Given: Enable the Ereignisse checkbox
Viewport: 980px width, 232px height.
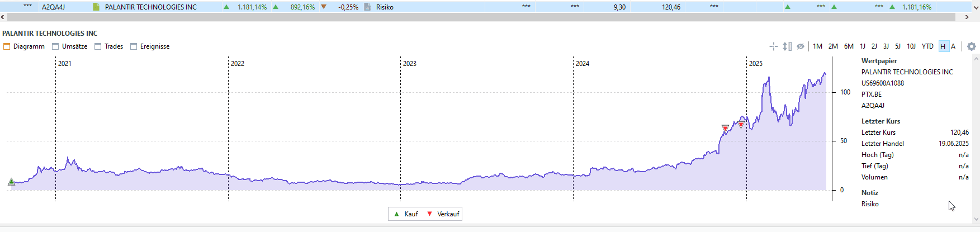Looking at the screenshot, I should pyautogui.click(x=134, y=46).
